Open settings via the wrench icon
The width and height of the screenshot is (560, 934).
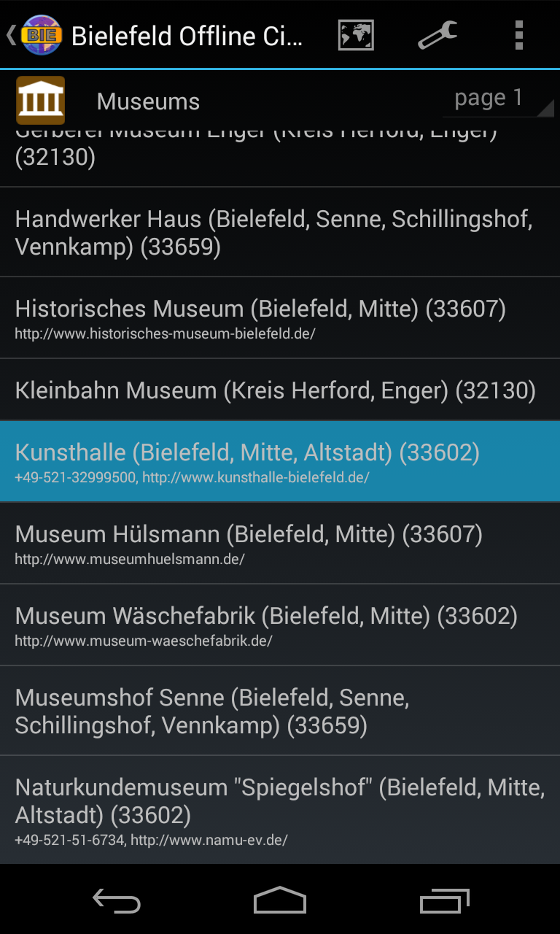click(x=437, y=35)
